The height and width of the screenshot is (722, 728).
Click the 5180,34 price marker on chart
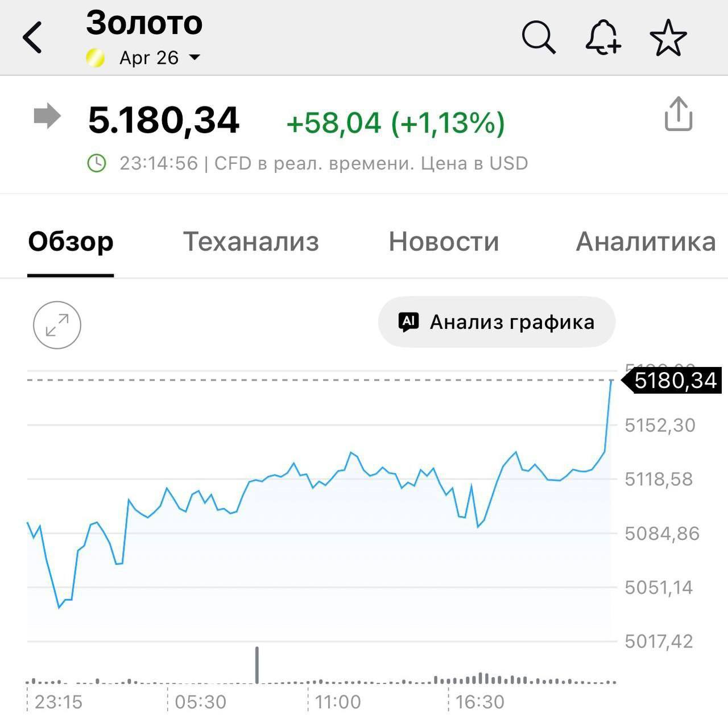[x=673, y=381]
